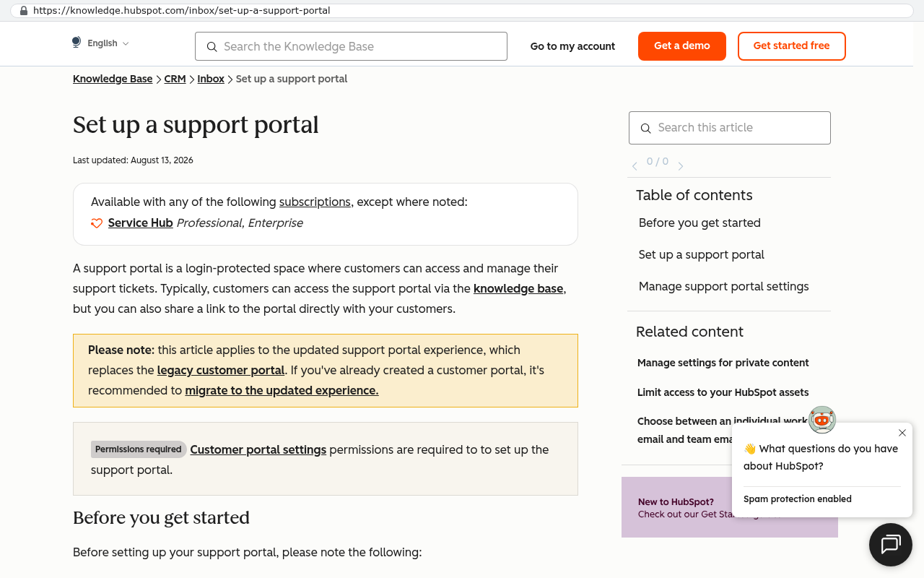Open the knowledge base inline link
Image resolution: width=924 pixels, height=578 pixels.
(518, 288)
